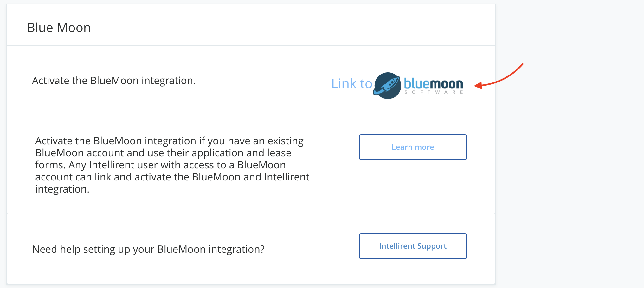Select the "Activate the BlueMoon integration." label
This screenshot has width=644, height=288.
tap(114, 81)
